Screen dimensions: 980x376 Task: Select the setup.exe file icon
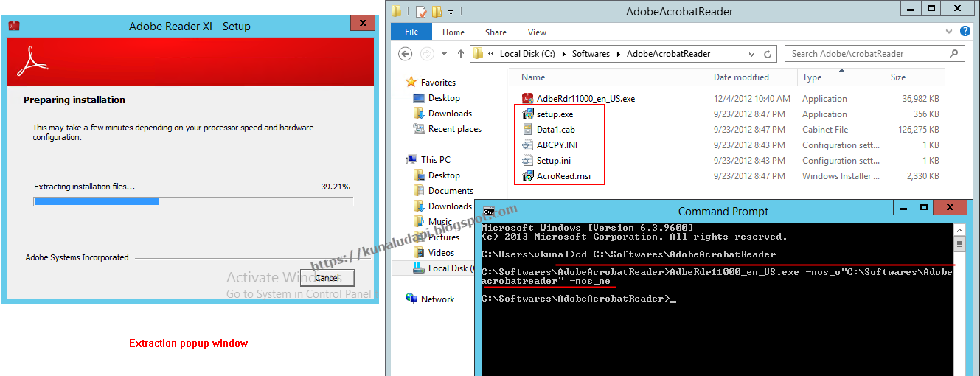527,114
